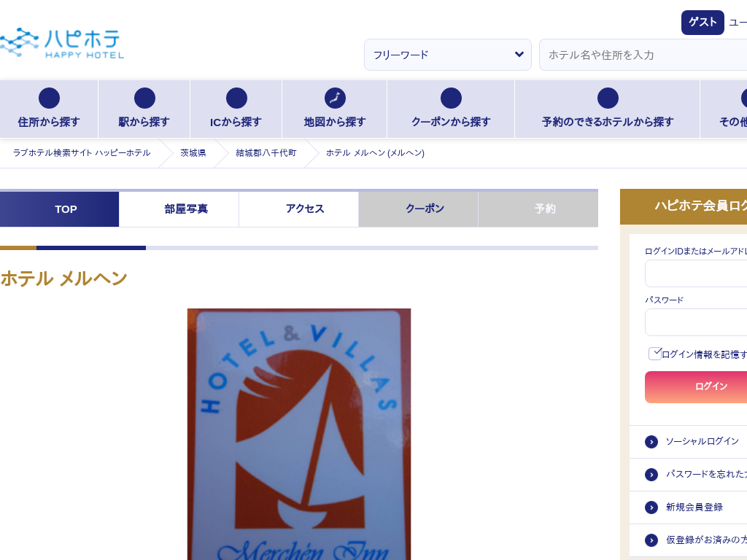
Task: Open 予約のできるホテルから探す navigation item
Action: tap(608, 109)
